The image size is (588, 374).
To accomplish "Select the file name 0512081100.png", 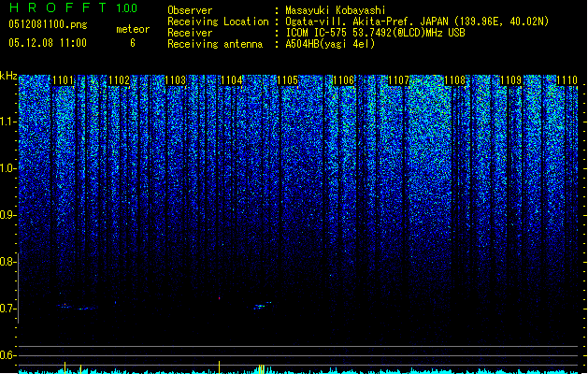I will click(x=48, y=24).
